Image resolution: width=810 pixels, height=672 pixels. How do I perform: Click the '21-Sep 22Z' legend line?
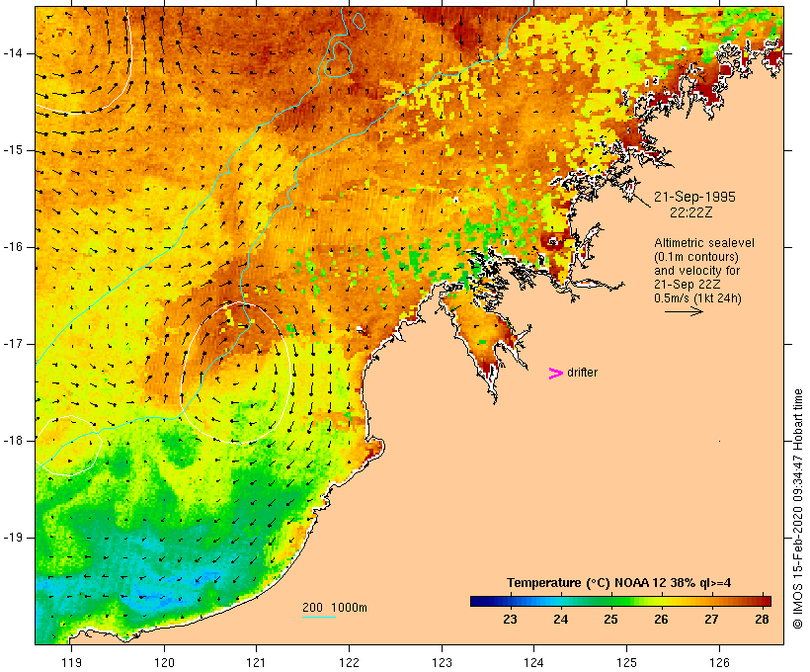[688, 285]
